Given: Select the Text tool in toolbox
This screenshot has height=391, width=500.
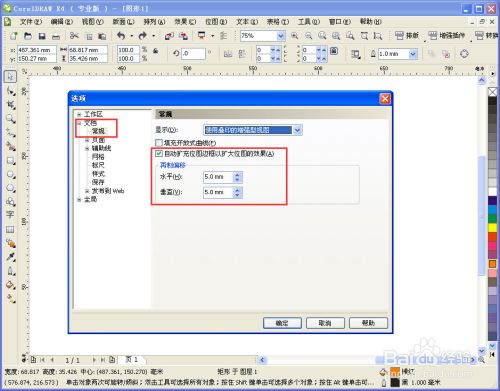Looking at the screenshot, I should coord(10,214).
